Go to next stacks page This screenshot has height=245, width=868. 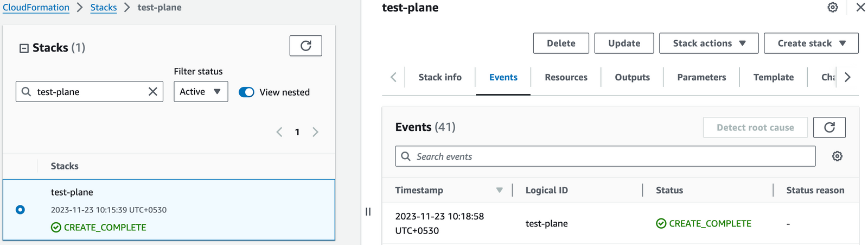(x=315, y=132)
